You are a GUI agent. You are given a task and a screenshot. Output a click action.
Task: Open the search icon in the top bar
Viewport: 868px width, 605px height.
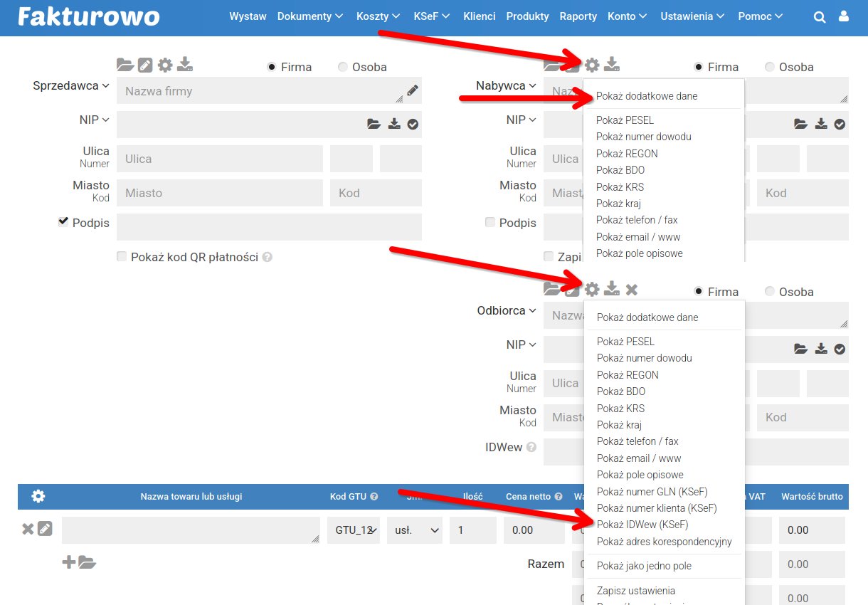pyautogui.click(x=820, y=16)
